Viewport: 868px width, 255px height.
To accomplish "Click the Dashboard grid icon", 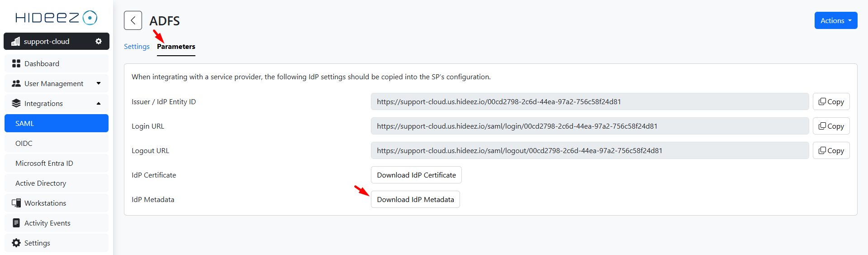I will point(16,63).
